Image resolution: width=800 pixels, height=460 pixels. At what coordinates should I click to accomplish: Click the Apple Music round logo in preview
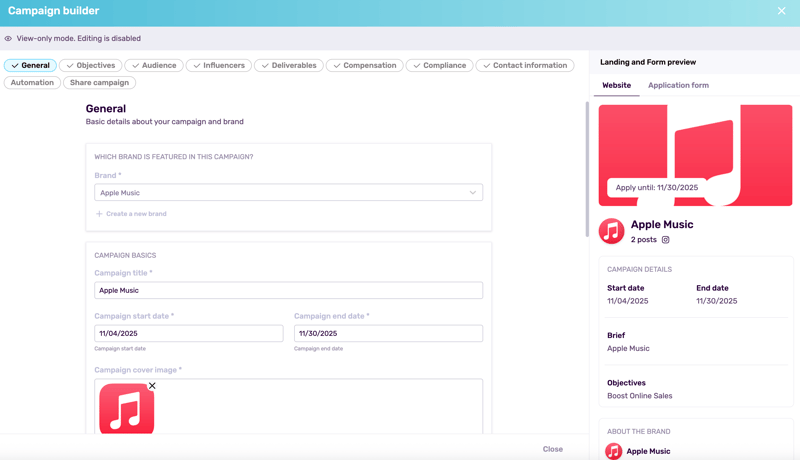[611, 231]
